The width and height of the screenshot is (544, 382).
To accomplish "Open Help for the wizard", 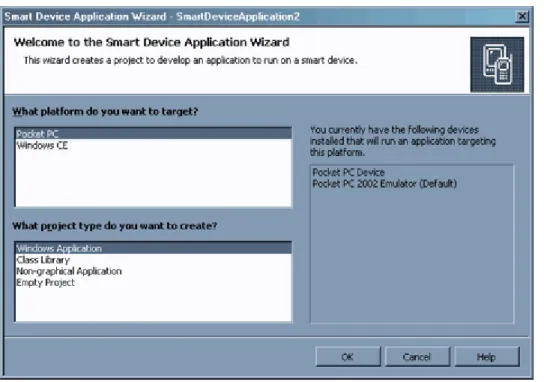I will click(x=486, y=357).
